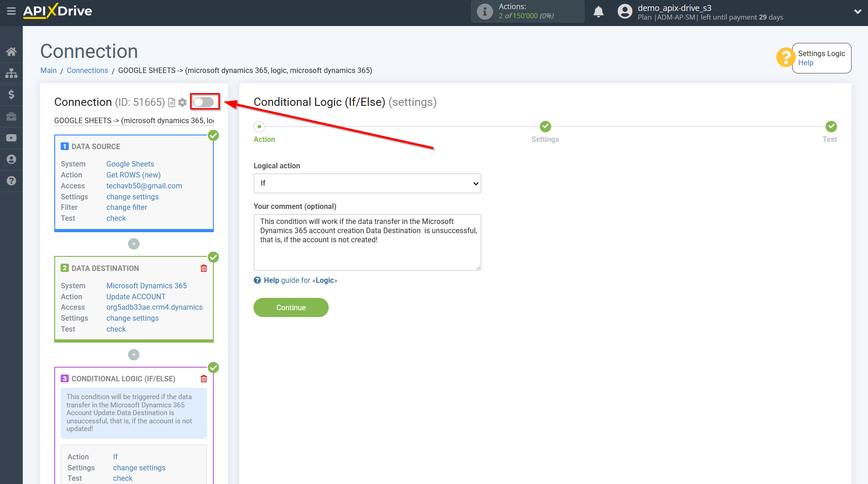Screen dimensions: 868x484
Task: Click change settings in Data Destination
Action: pyautogui.click(x=132, y=318)
